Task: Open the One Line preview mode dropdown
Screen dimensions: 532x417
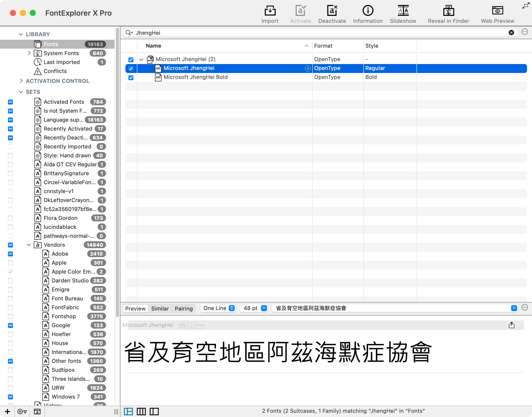Action: point(218,308)
